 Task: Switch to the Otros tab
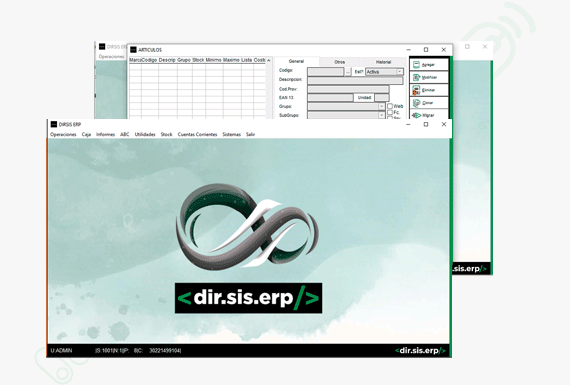click(340, 62)
